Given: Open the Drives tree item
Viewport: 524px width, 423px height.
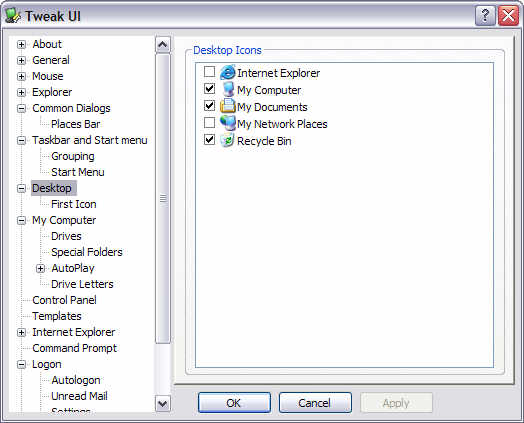Looking at the screenshot, I should tap(66, 236).
